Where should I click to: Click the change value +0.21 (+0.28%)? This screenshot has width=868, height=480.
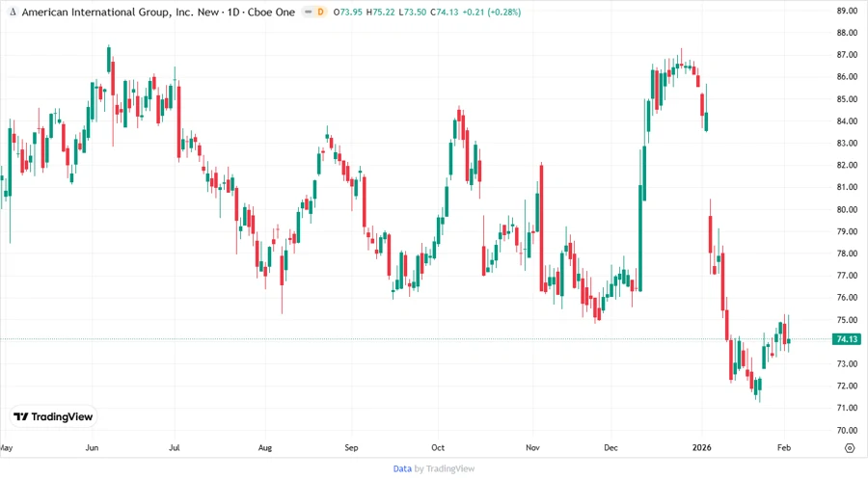492,13
